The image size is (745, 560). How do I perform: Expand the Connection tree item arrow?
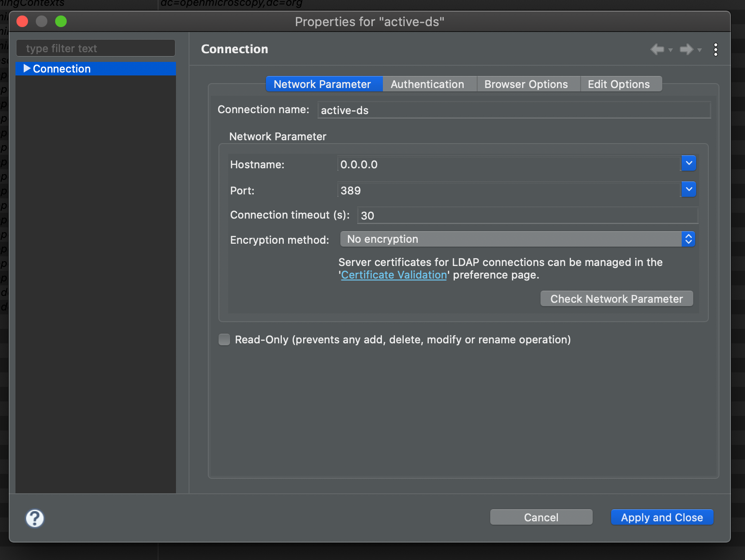tap(27, 68)
